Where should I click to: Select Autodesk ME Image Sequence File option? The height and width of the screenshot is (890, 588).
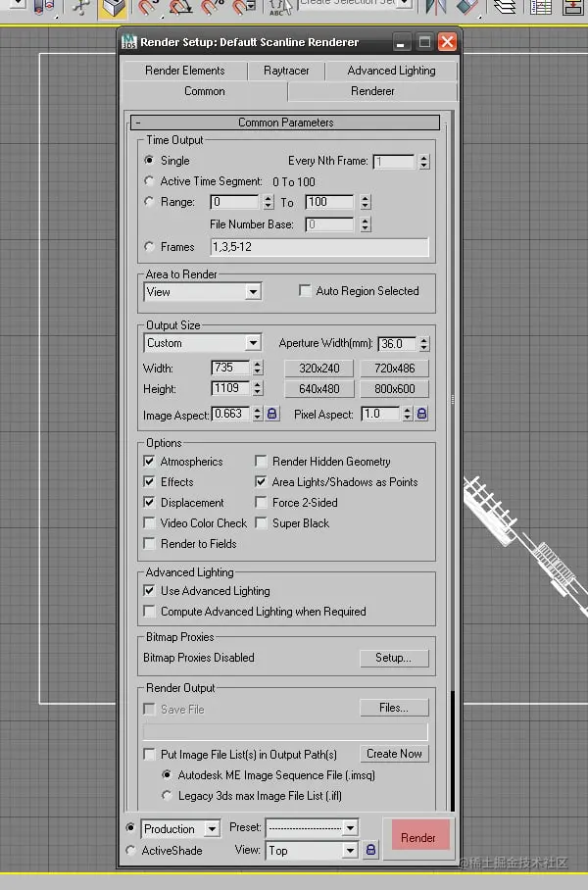pos(167,774)
